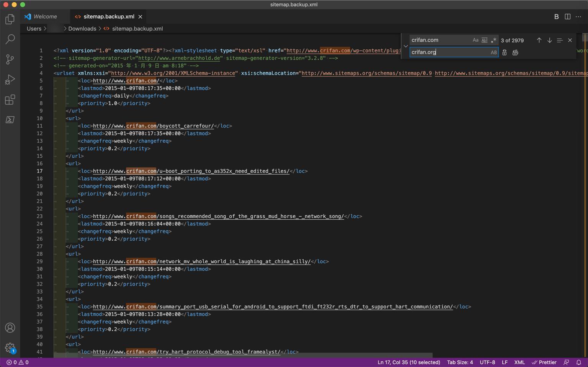Open Accounts menu icon

[10, 328]
